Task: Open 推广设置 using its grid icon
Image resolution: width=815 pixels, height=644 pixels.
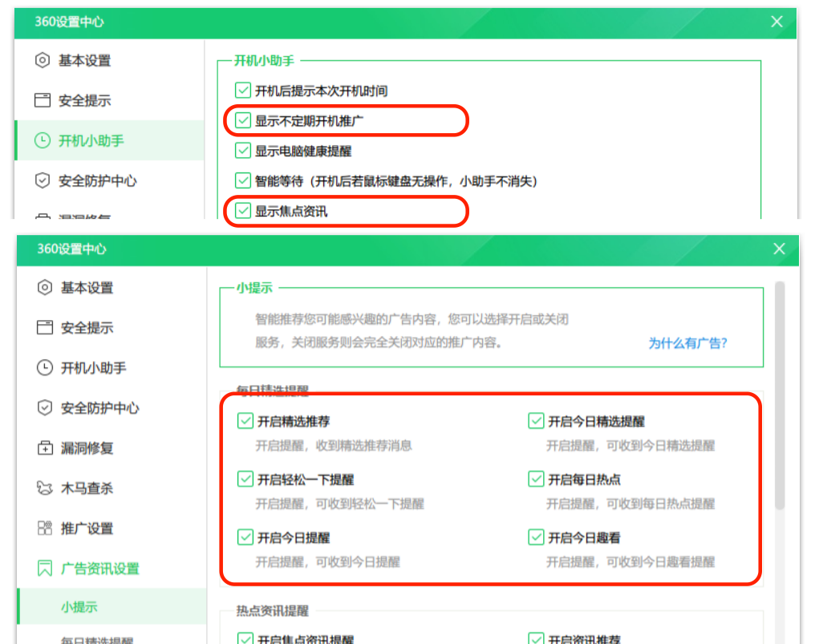Action: pyautogui.click(x=46, y=529)
